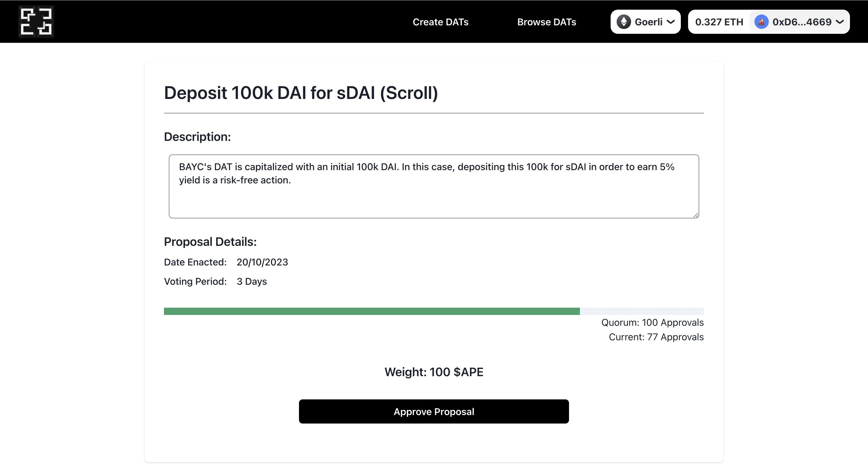Viewport: 868px width, 473px height.
Task: Open the Create DATs page
Action: coord(440,22)
